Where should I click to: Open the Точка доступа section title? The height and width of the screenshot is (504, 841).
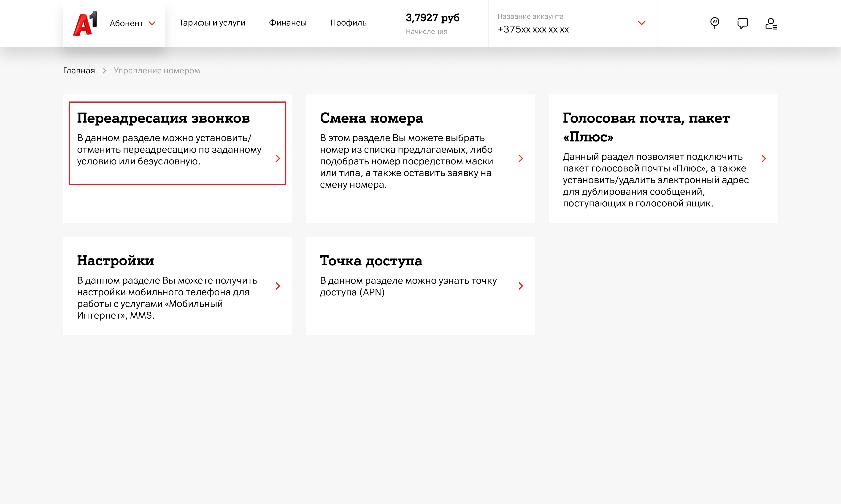(371, 261)
